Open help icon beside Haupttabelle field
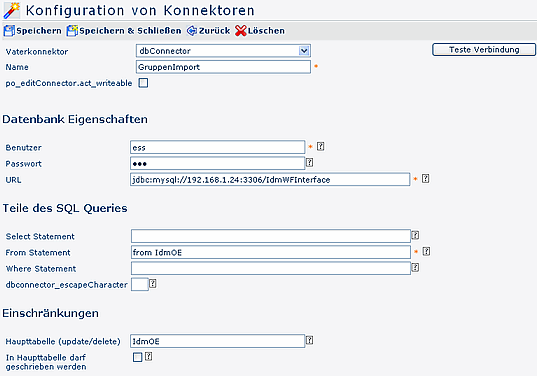This screenshot has width=537, height=376. [x=309, y=340]
